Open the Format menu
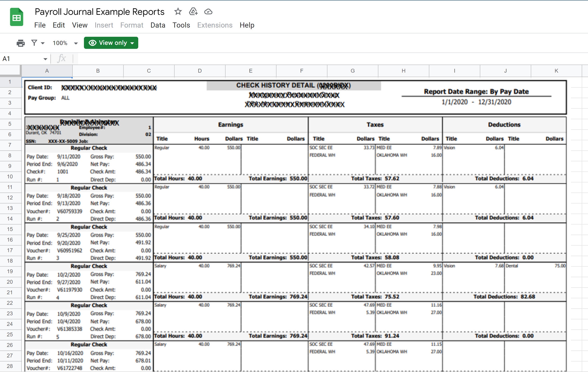The width and height of the screenshot is (588, 372). click(x=132, y=25)
